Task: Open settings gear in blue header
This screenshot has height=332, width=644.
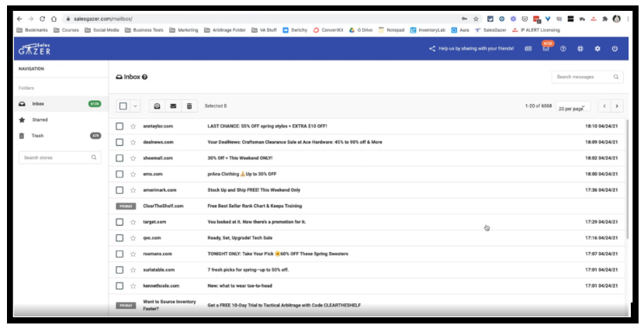Action: pos(597,48)
